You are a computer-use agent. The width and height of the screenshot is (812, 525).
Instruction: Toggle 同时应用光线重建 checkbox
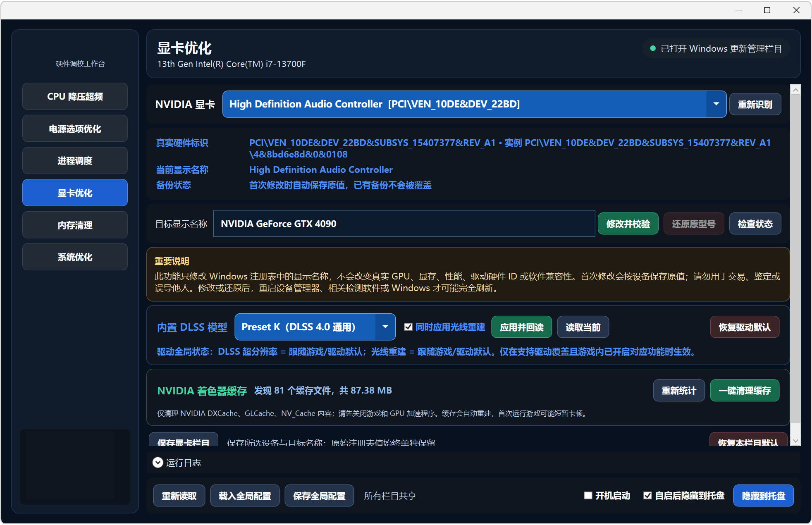pyautogui.click(x=408, y=327)
